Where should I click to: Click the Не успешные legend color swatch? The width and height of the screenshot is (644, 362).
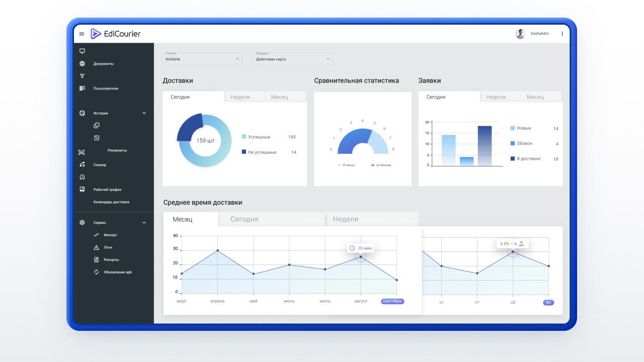coord(244,151)
